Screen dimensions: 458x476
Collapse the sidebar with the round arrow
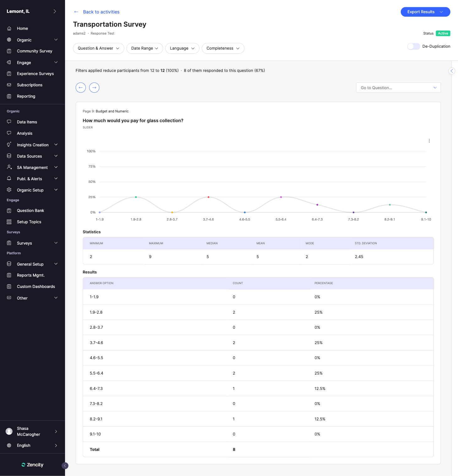(x=65, y=466)
